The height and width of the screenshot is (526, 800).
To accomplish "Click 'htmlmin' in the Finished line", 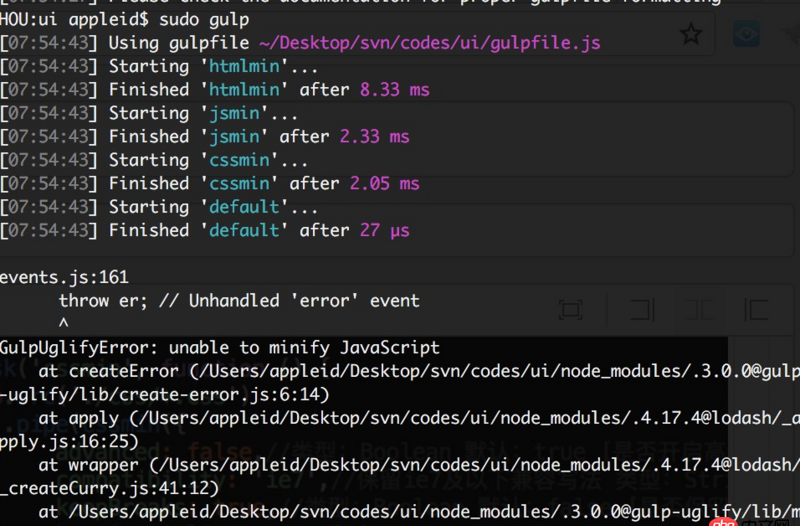I will (x=244, y=90).
